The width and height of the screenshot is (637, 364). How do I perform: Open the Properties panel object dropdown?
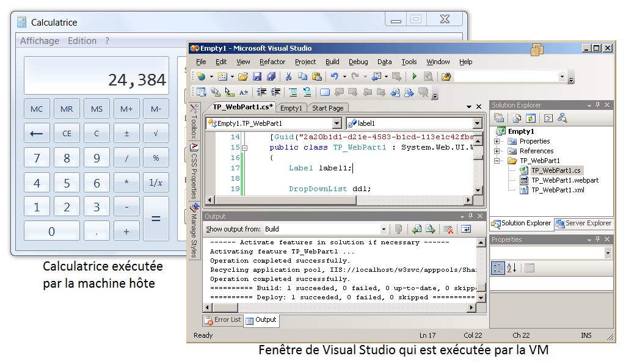[x=608, y=253]
